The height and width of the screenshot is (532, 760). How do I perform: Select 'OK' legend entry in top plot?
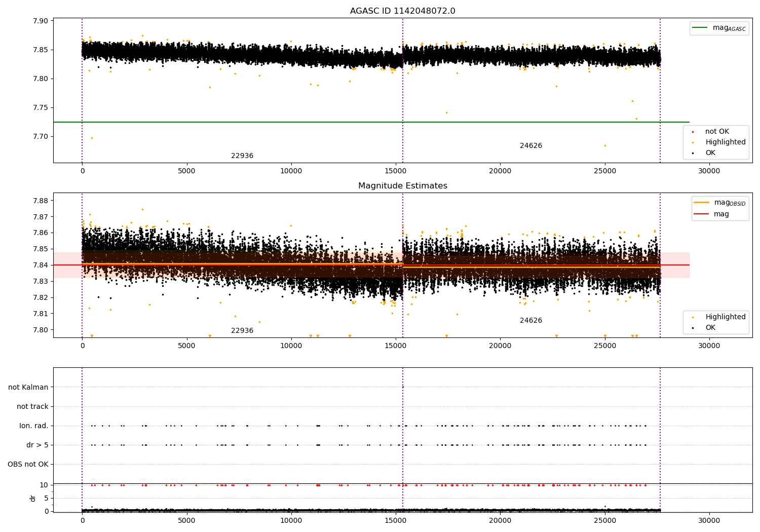point(710,153)
